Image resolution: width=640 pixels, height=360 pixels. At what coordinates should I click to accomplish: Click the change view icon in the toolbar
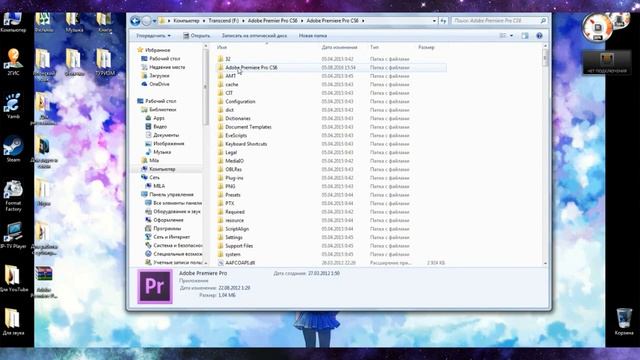[x=503, y=36]
